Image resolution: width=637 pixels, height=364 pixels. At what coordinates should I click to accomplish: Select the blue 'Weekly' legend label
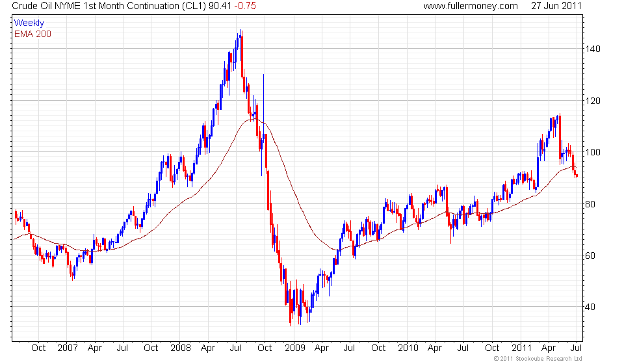(x=29, y=23)
